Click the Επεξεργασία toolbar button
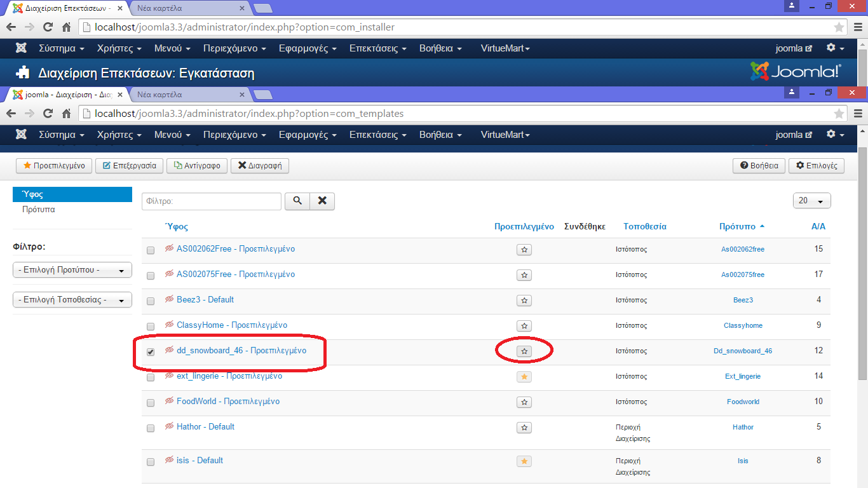Image resolution: width=868 pixels, height=488 pixels. pyautogui.click(x=129, y=166)
